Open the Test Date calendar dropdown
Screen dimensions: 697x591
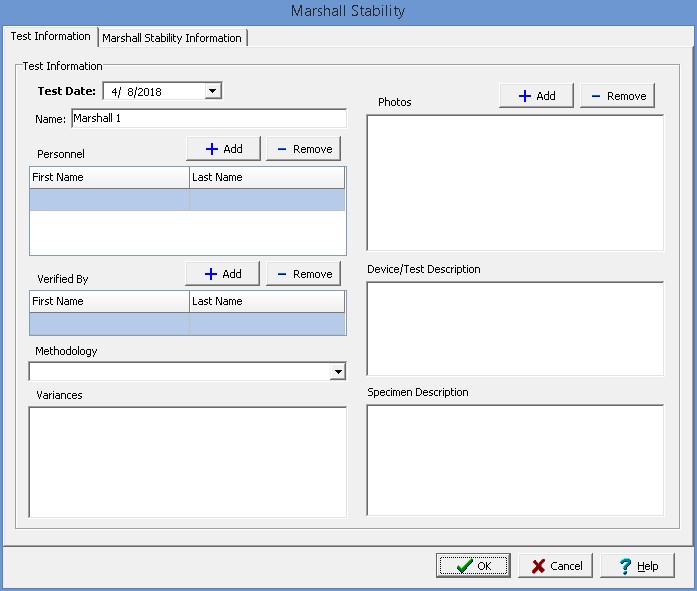(x=212, y=92)
